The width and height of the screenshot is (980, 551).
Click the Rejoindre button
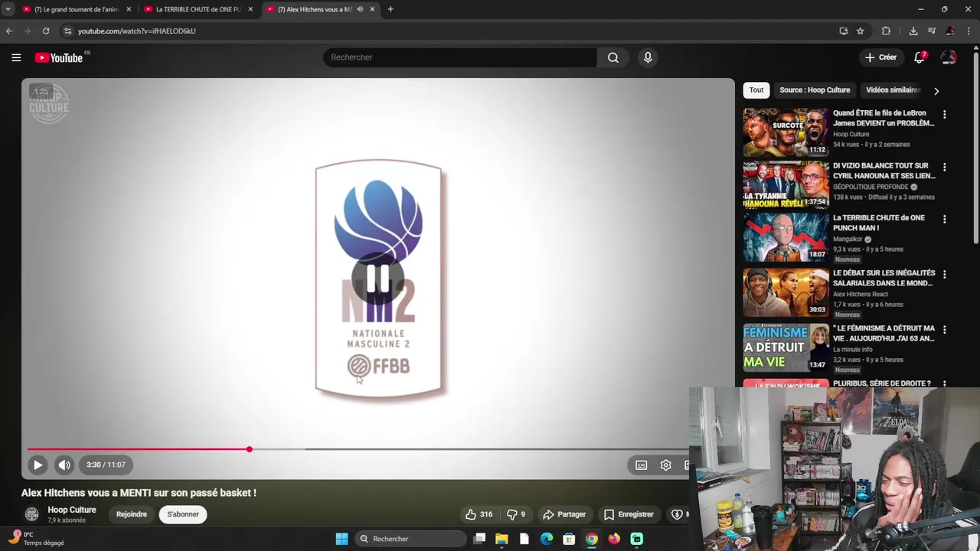coord(132,514)
